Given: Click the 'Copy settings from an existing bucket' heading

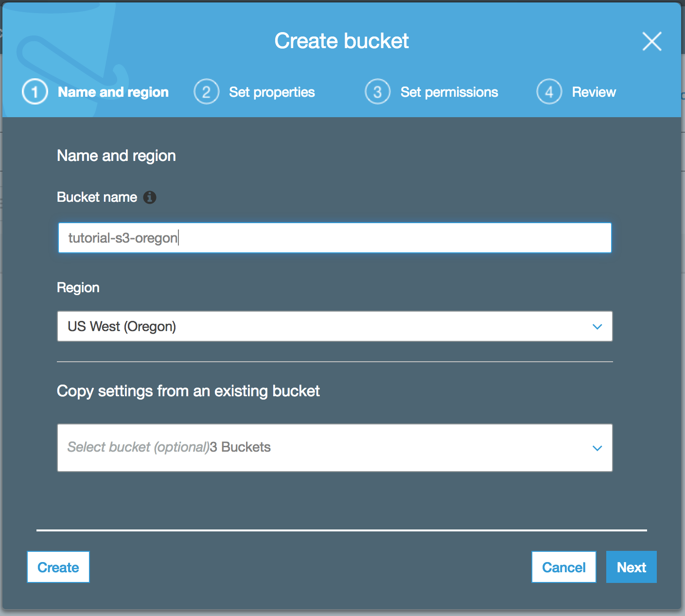Looking at the screenshot, I should click(x=188, y=391).
